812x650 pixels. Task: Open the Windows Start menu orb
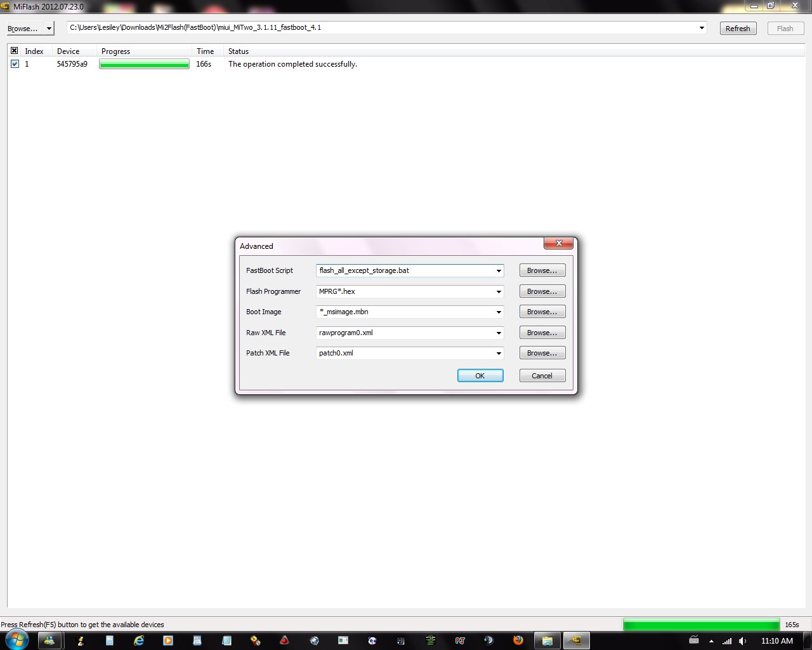(x=16, y=640)
